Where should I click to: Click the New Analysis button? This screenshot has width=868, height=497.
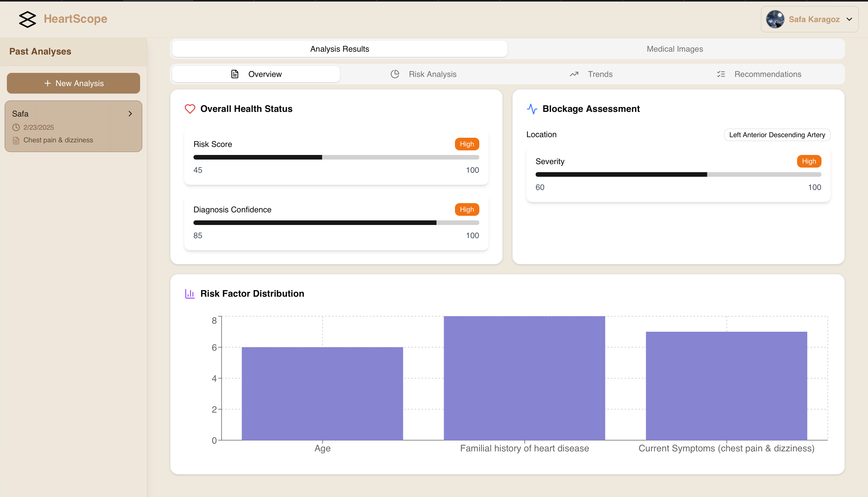click(x=73, y=83)
